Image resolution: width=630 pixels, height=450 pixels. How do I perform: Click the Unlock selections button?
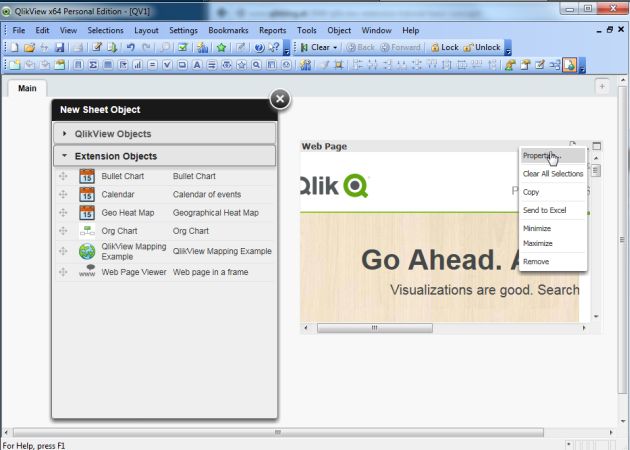coord(482,47)
